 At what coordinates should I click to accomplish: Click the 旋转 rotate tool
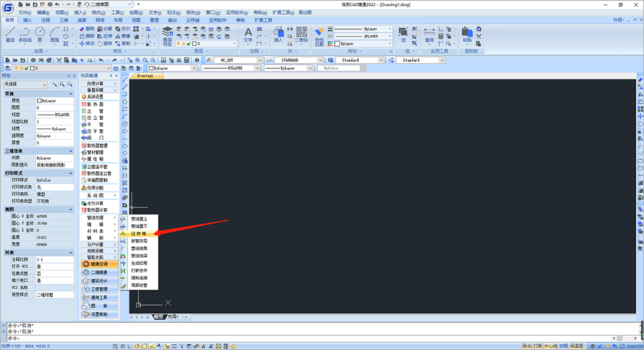point(105,44)
